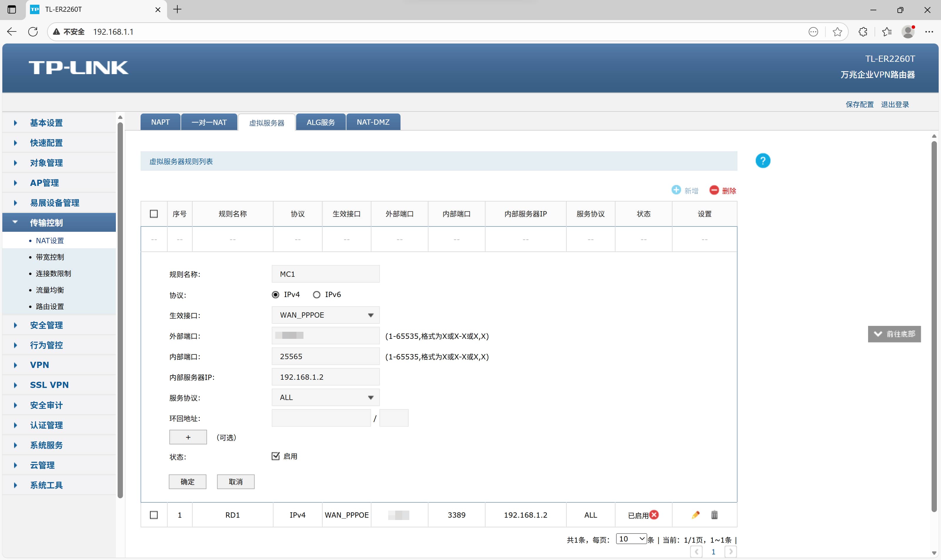This screenshot has width=941, height=560.
Task: Refresh the browser page
Action: click(33, 32)
